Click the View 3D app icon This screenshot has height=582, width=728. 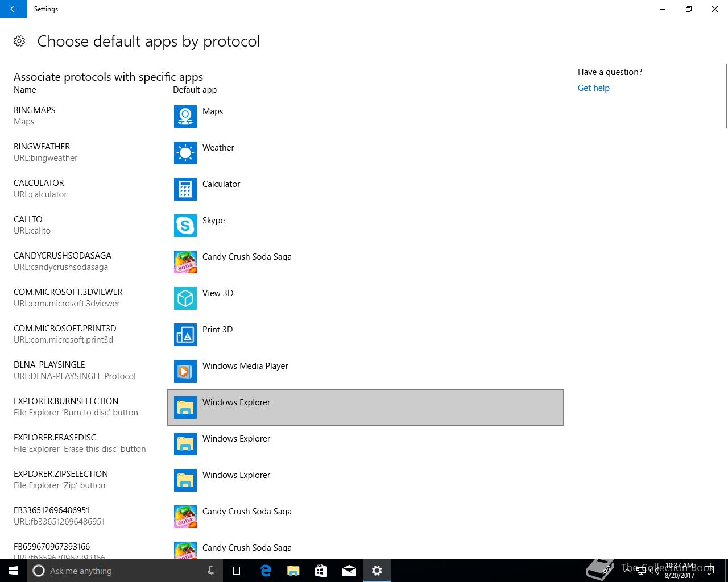[185, 298]
